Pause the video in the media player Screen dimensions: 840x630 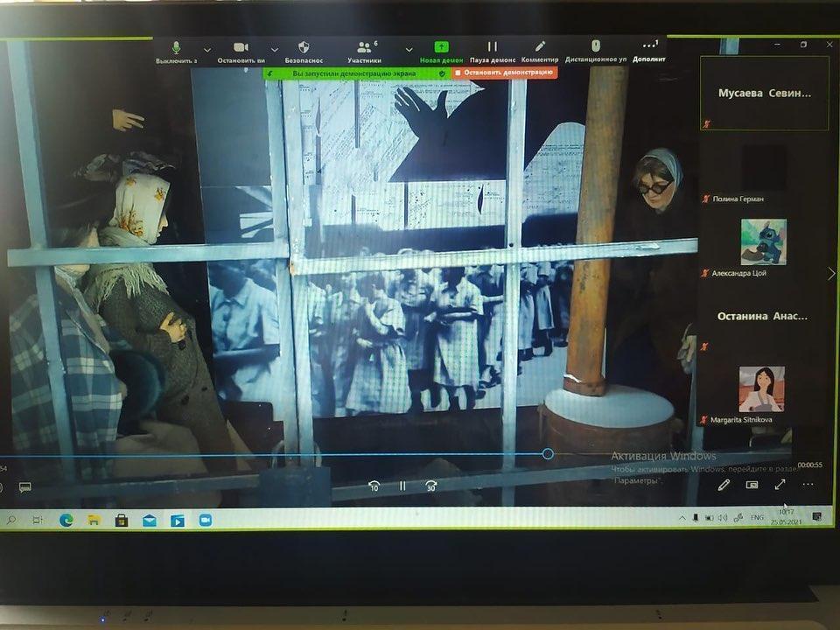(x=402, y=486)
